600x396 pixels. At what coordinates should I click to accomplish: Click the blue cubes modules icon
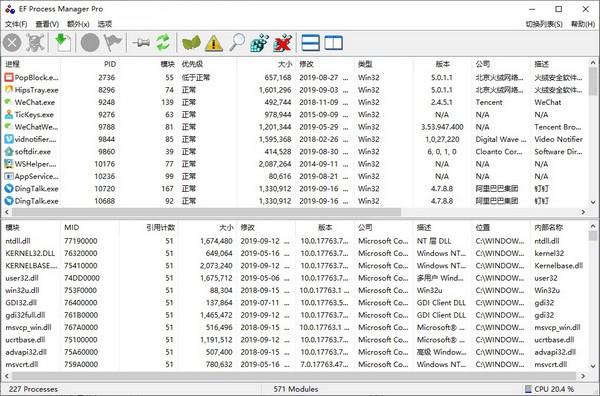click(x=259, y=42)
